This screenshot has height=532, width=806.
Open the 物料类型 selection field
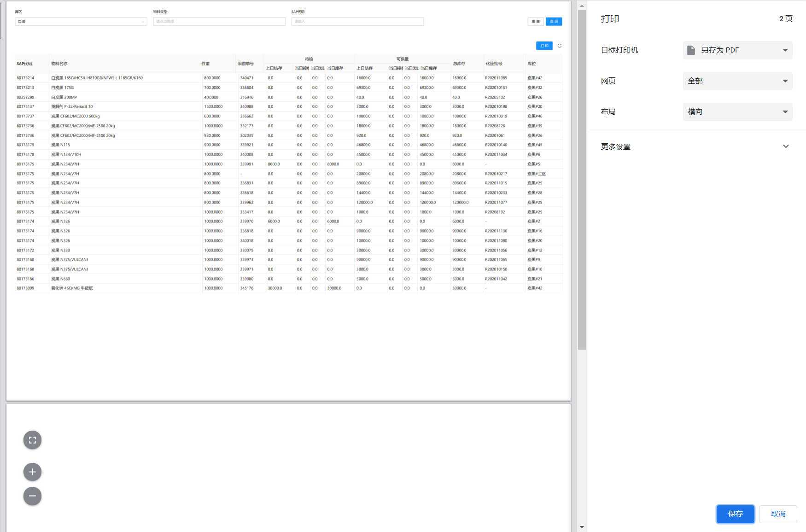[x=219, y=22]
